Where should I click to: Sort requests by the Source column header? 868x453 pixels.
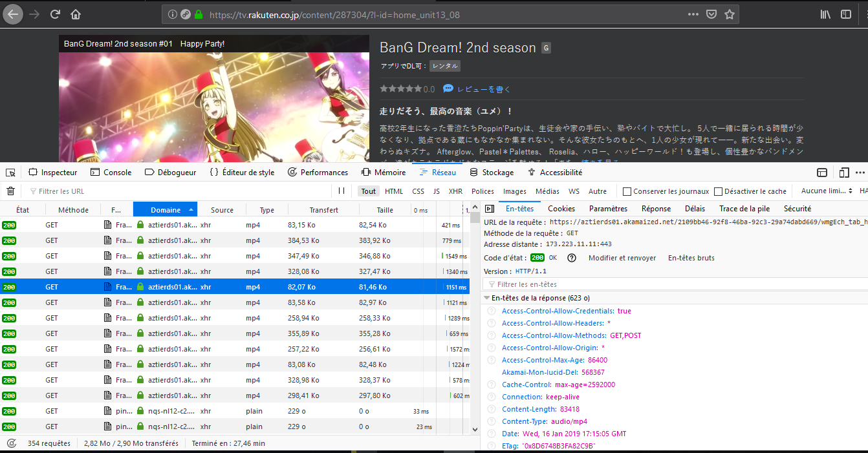click(222, 209)
